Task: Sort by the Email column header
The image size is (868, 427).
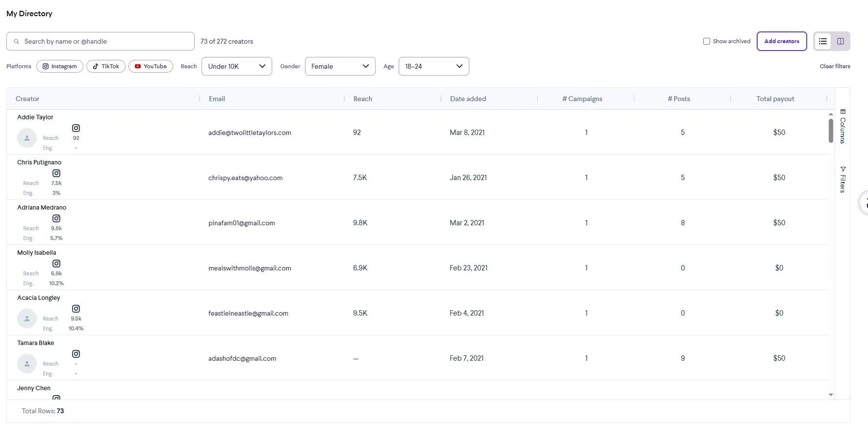Action: tap(217, 99)
